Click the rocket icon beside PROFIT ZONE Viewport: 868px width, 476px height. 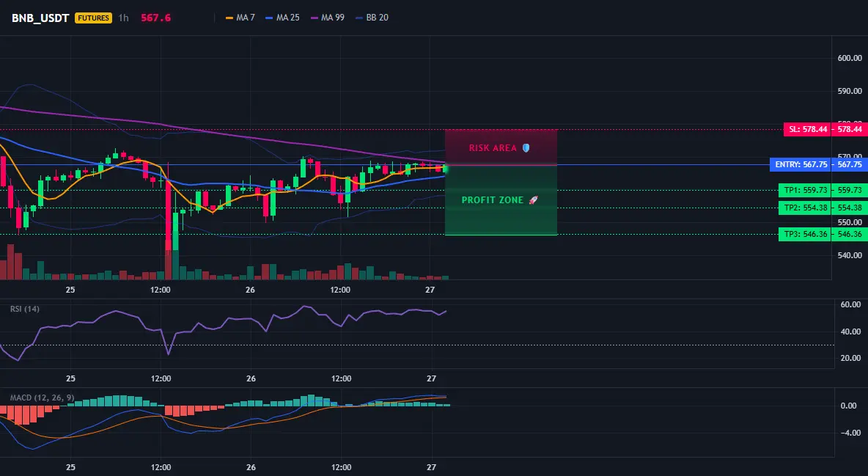533,200
